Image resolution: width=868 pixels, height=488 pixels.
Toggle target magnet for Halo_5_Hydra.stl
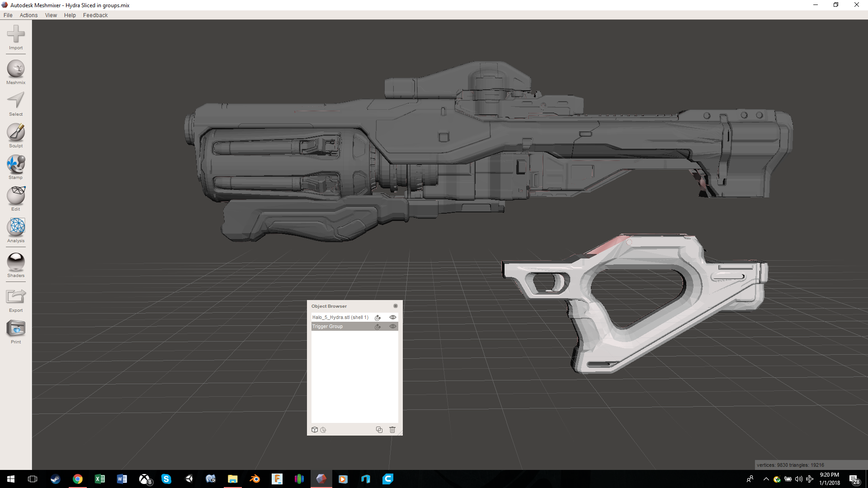click(378, 318)
